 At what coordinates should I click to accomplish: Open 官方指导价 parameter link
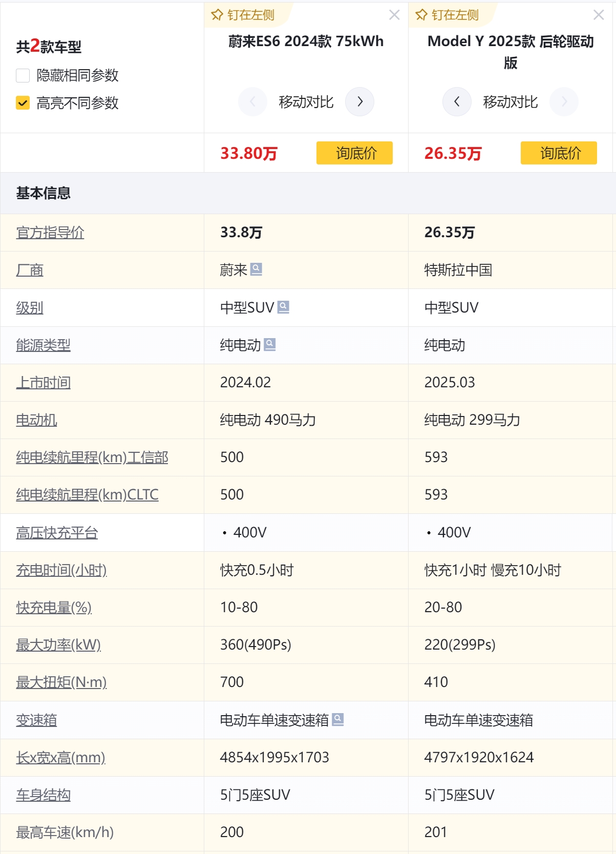tap(50, 233)
